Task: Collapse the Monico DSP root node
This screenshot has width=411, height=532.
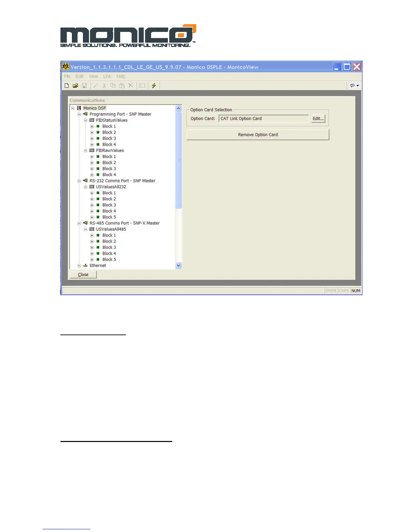Action: point(73,108)
